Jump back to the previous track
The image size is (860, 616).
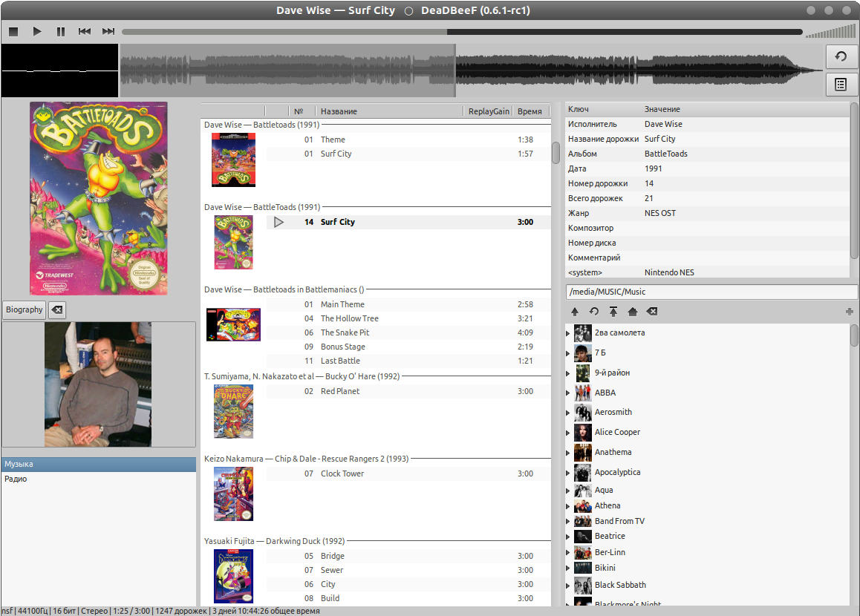[84, 31]
